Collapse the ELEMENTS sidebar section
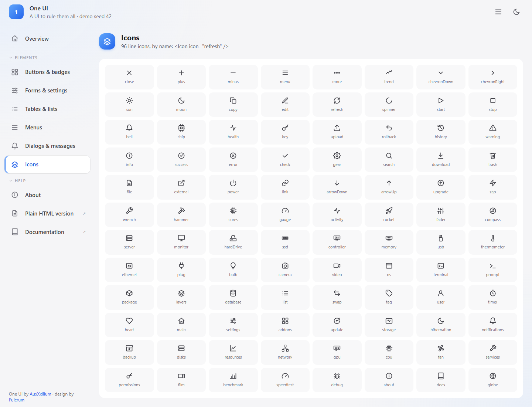The image size is (532, 407). (x=23, y=58)
